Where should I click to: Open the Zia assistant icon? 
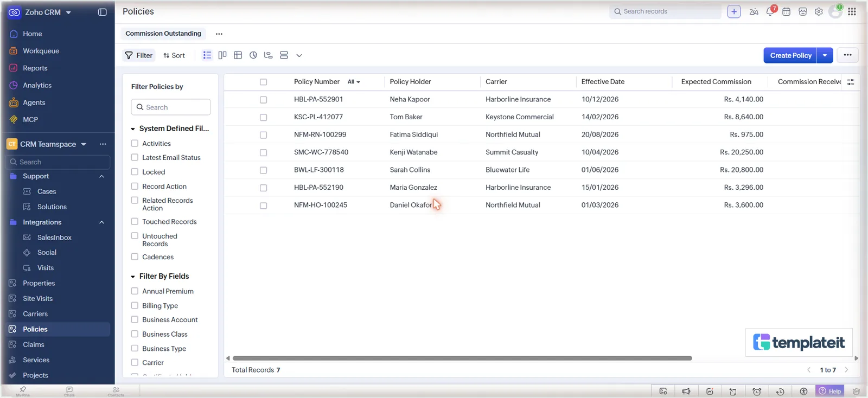(754, 11)
